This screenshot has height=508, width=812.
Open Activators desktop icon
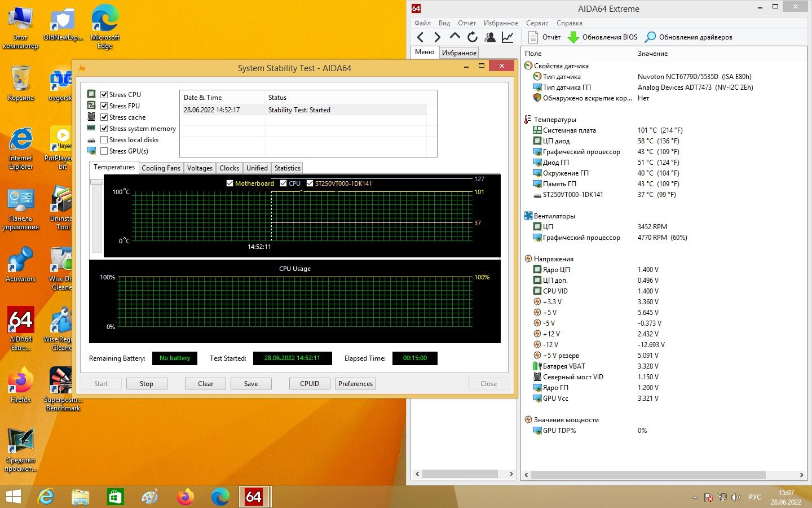21,264
